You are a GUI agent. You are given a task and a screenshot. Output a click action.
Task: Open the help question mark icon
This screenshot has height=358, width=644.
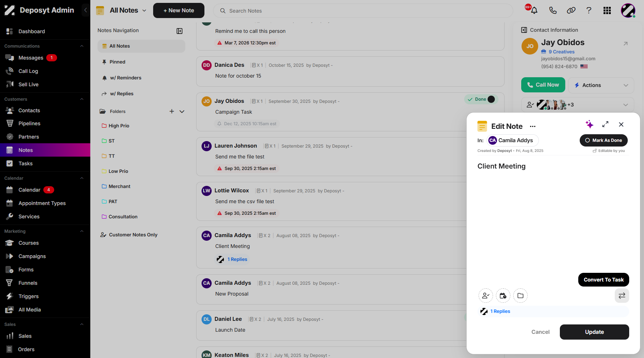pyautogui.click(x=589, y=10)
